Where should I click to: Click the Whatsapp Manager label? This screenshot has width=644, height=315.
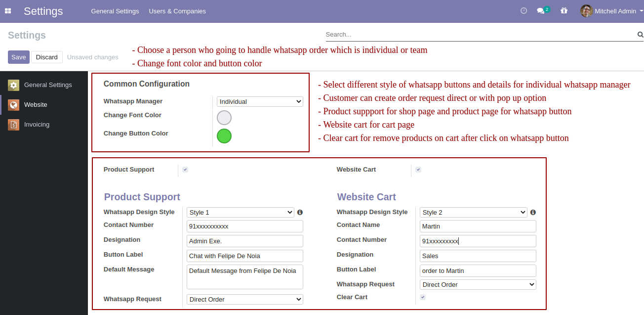point(133,101)
